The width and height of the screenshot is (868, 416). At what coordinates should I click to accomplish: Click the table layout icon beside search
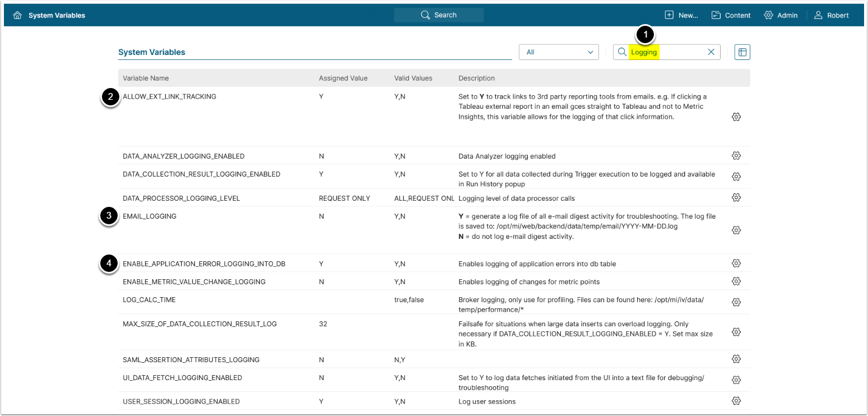point(742,52)
